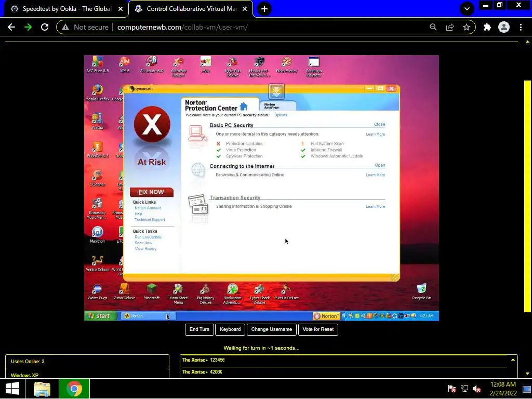The width and height of the screenshot is (532, 399).
Task: Open the Windows Start button on host taskbar
Action: click(12, 389)
